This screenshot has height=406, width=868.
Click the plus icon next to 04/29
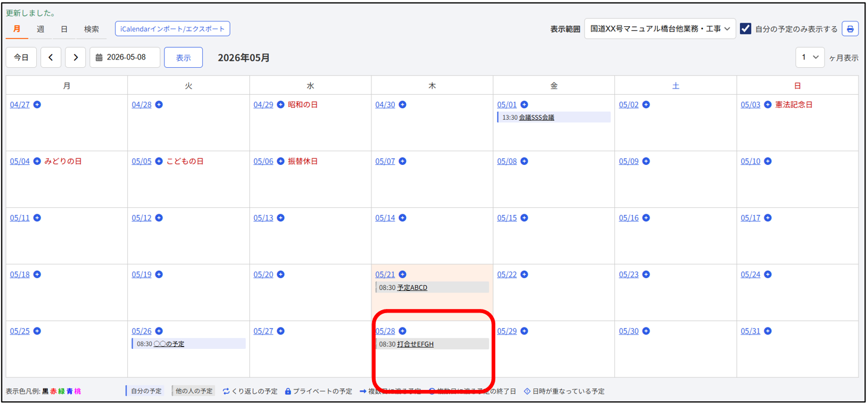(280, 105)
